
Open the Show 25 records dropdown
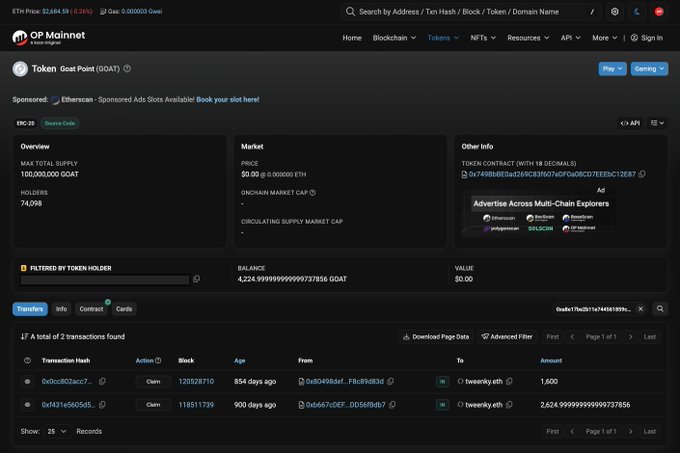pos(57,431)
